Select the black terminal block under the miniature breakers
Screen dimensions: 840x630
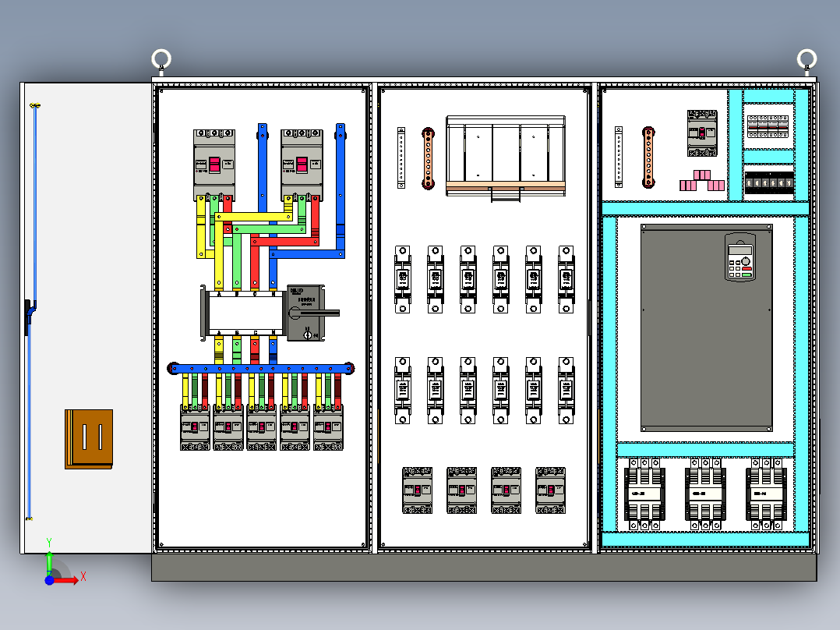pos(769,183)
